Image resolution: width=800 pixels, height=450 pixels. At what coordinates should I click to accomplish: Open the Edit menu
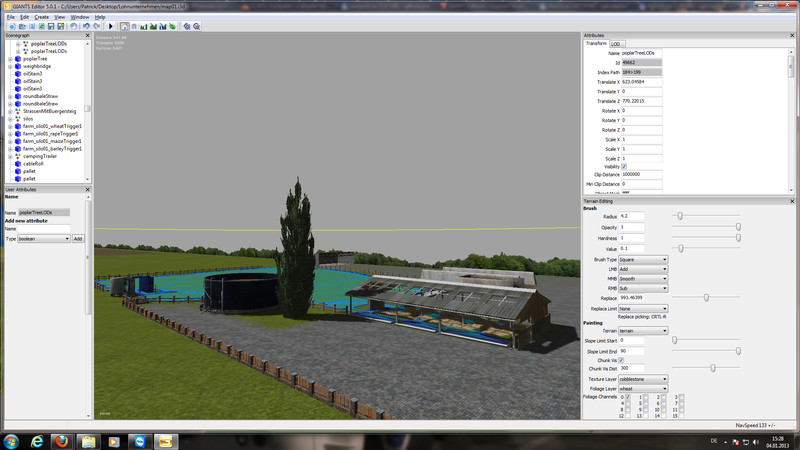tap(24, 17)
